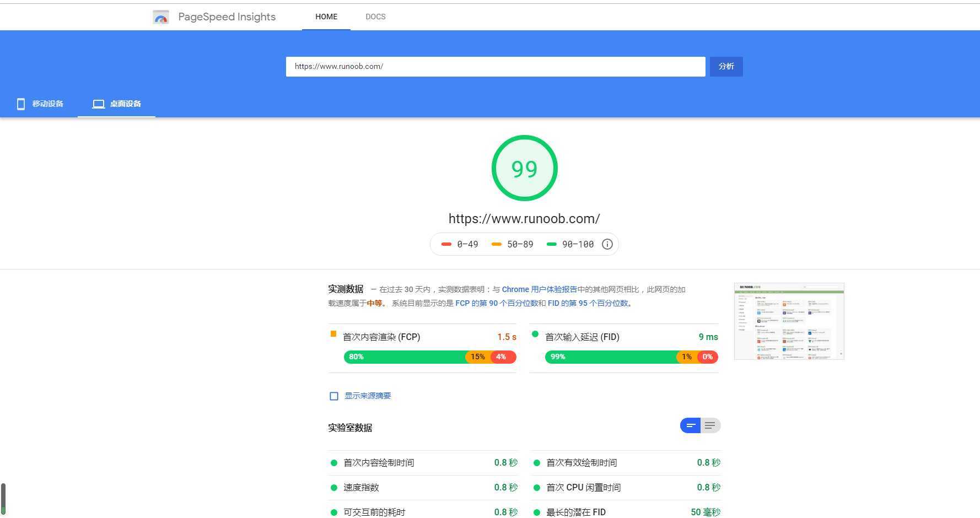
Task: Click the mobile device phone icon
Action: [21, 104]
